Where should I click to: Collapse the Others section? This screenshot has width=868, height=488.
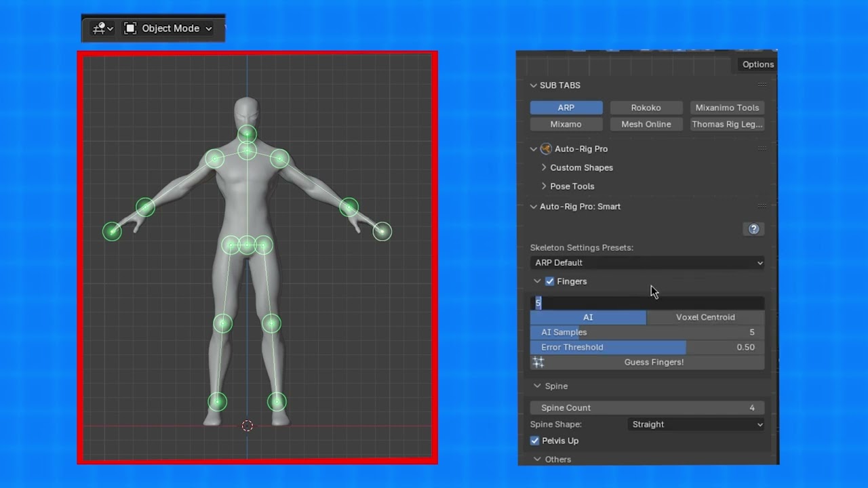pos(537,460)
